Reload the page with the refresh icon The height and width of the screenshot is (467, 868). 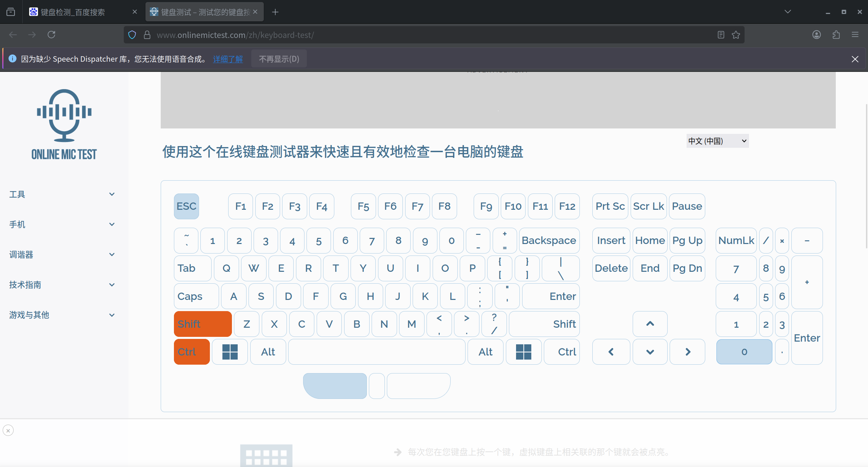[51, 35]
